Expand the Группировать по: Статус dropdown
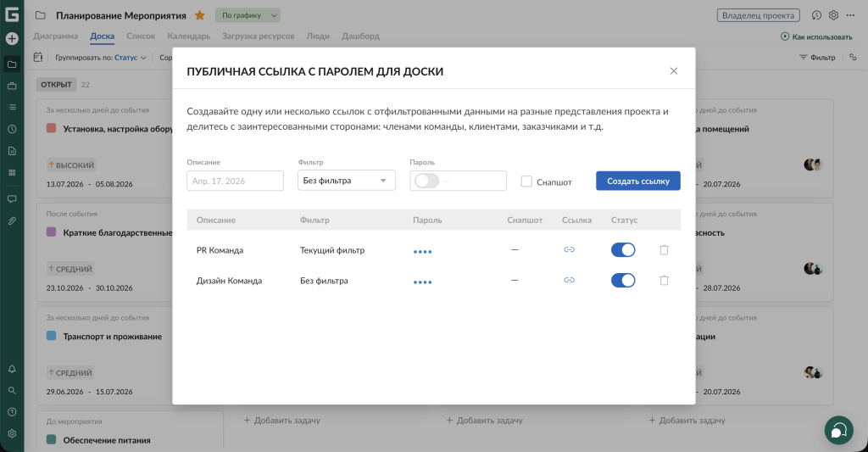 click(101, 58)
